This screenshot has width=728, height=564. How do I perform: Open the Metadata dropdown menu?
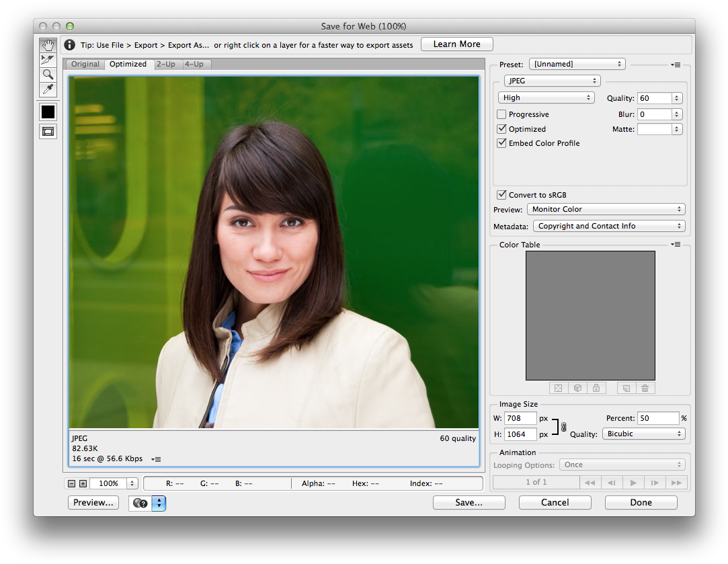(609, 226)
